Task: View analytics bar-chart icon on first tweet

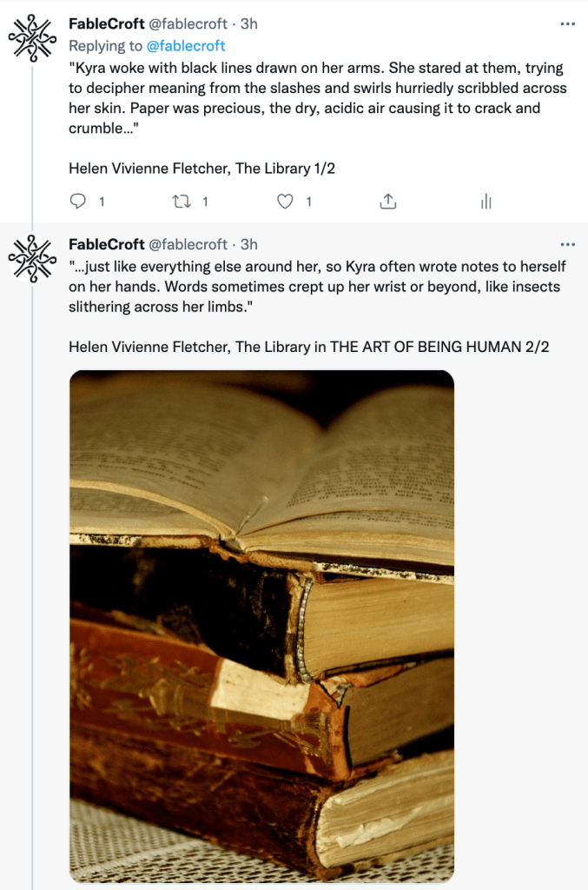Action: [x=486, y=201]
